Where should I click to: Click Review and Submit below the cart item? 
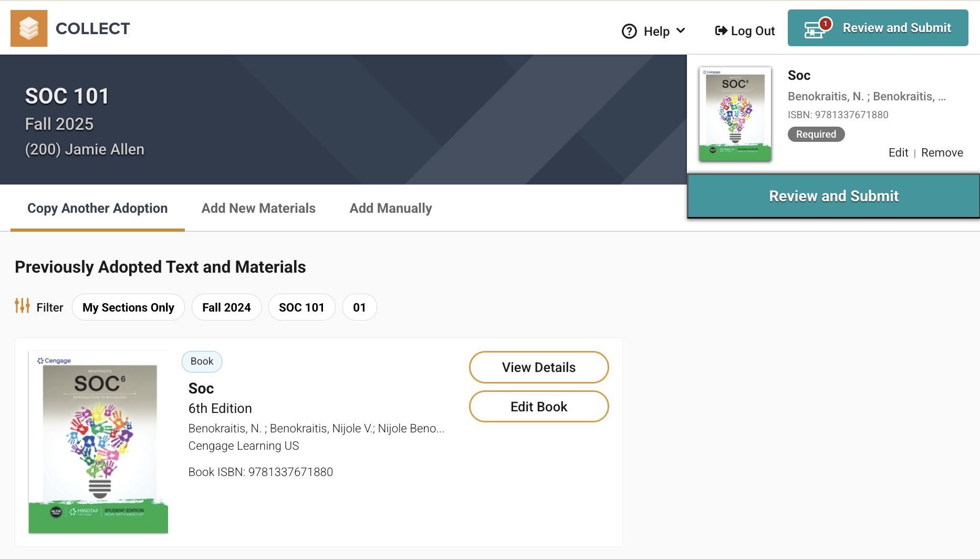click(833, 196)
